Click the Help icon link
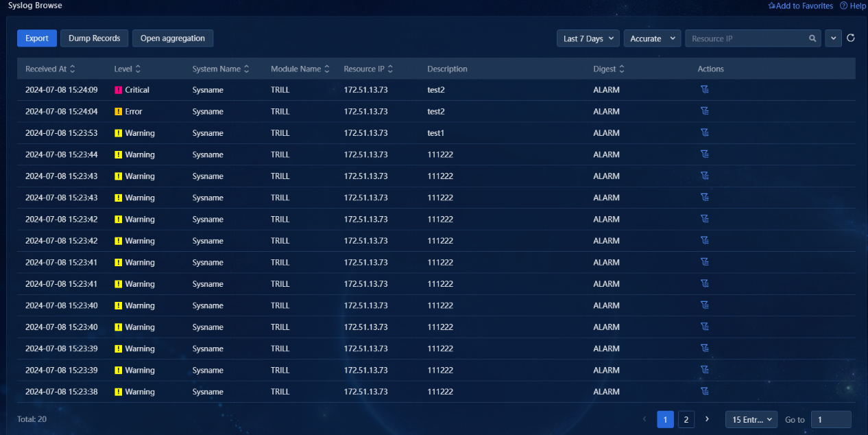This screenshot has width=868, height=435. [853, 5]
